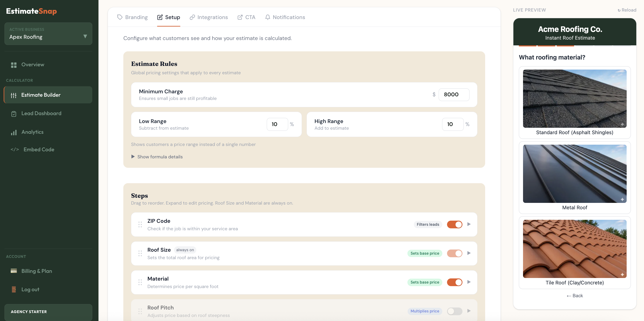Click the Minimum Charge input field
The width and height of the screenshot is (644, 321).
[x=454, y=94]
